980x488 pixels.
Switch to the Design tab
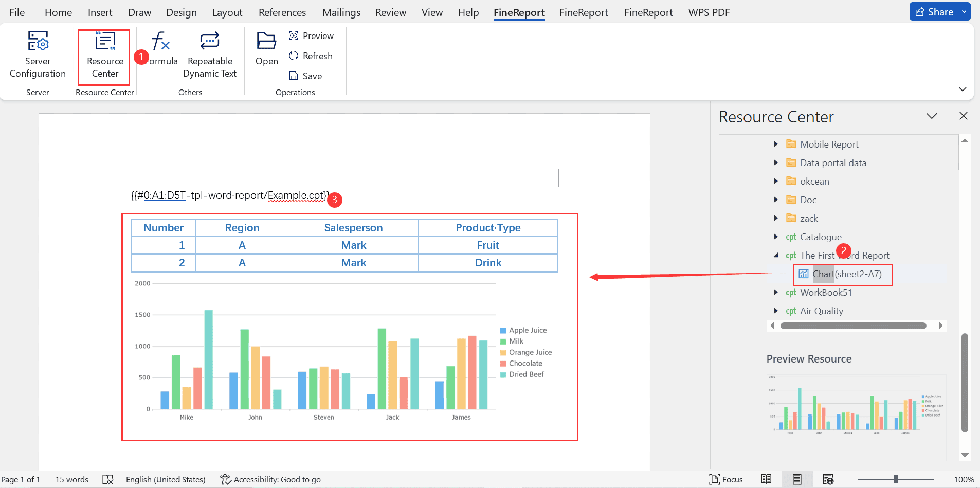point(181,12)
